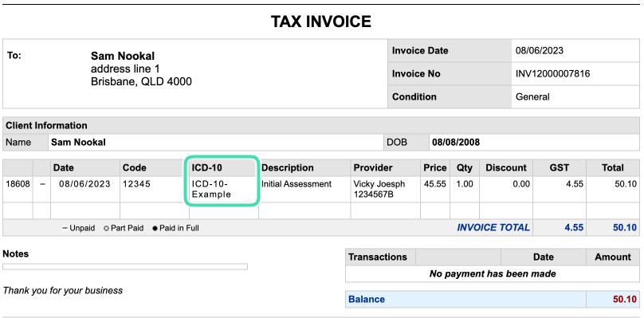Select the line item total 50.10
This screenshot has width=644, height=318.
tap(626, 184)
